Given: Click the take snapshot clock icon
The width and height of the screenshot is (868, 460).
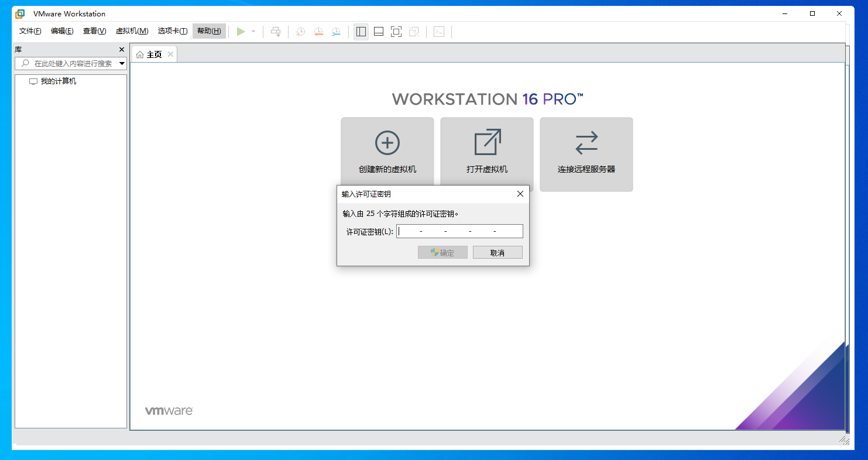Looking at the screenshot, I should [x=300, y=32].
